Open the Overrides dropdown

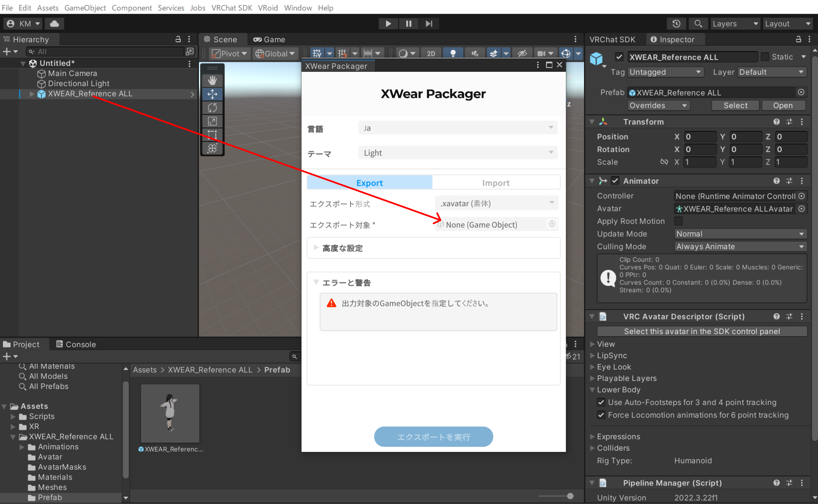pyautogui.click(x=658, y=106)
